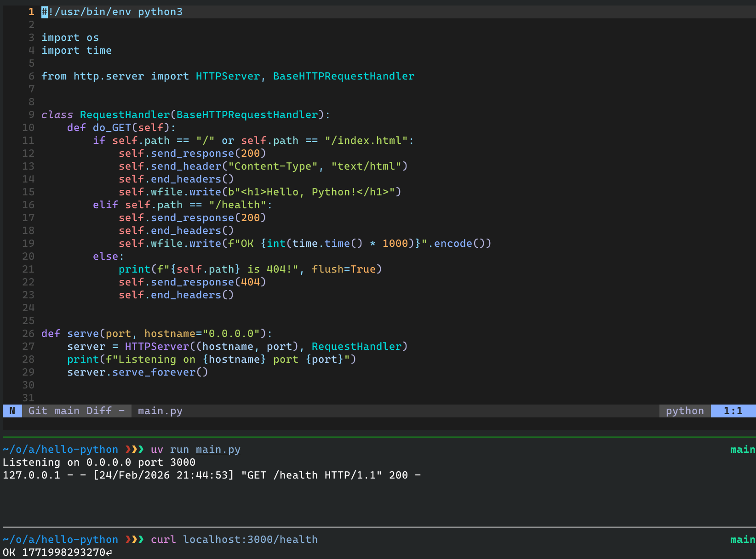
Task: Click the "curl" command in the lower terminal
Action: click(x=163, y=540)
